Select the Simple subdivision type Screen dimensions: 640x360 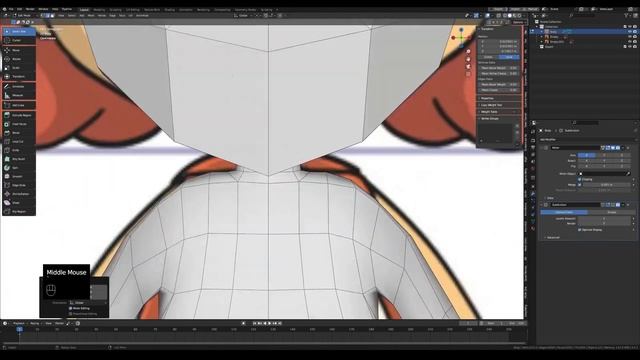[611, 212]
